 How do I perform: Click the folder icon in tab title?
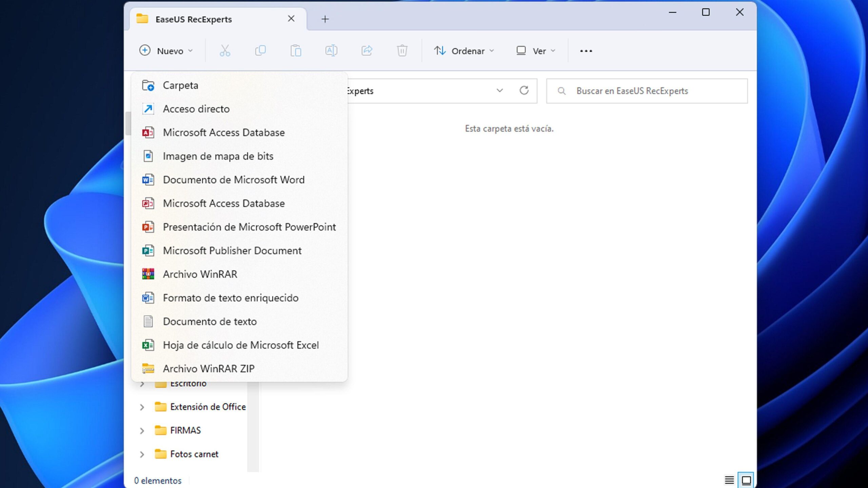[142, 19]
